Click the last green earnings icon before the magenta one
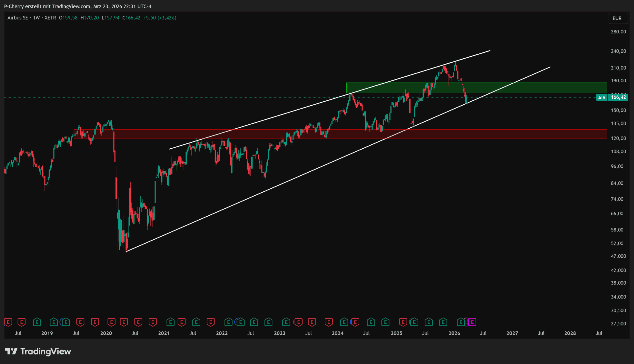 pos(461,322)
